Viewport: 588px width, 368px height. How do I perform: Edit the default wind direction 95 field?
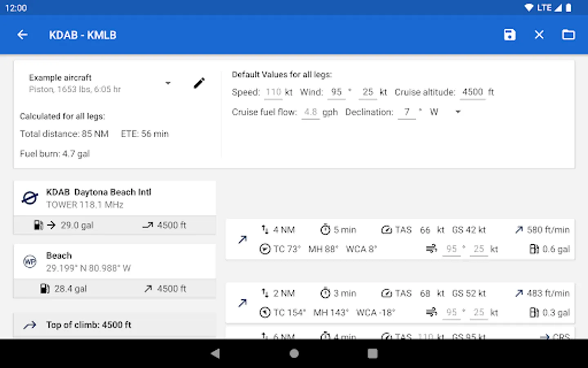tap(336, 92)
